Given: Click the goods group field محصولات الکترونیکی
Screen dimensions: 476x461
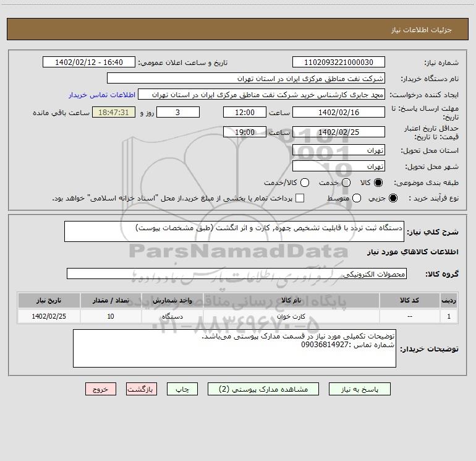Looking at the screenshot, I should click(x=237, y=274).
